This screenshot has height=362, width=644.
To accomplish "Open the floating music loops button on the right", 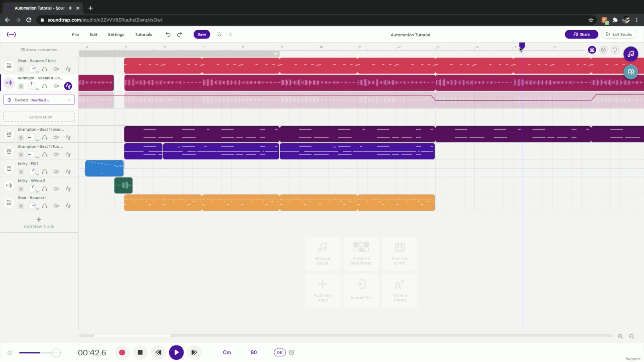I will pos(631,54).
